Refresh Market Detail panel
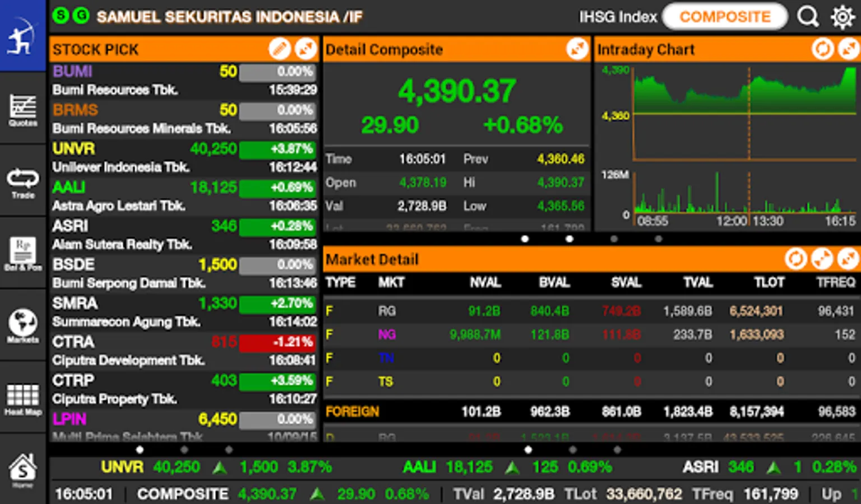The width and height of the screenshot is (861, 504). click(x=795, y=259)
